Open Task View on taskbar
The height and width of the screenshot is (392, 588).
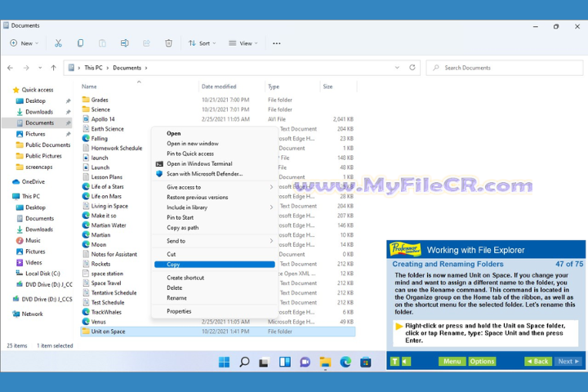[x=264, y=362]
